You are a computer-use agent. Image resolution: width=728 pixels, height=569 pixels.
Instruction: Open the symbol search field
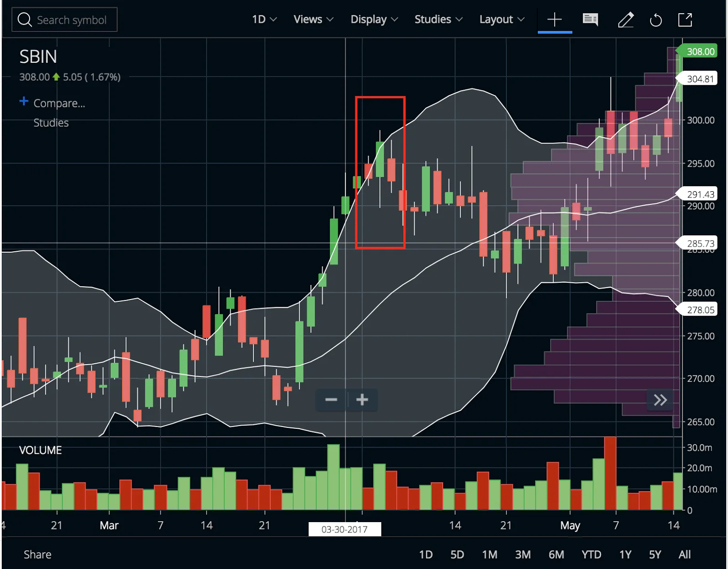coord(64,19)
